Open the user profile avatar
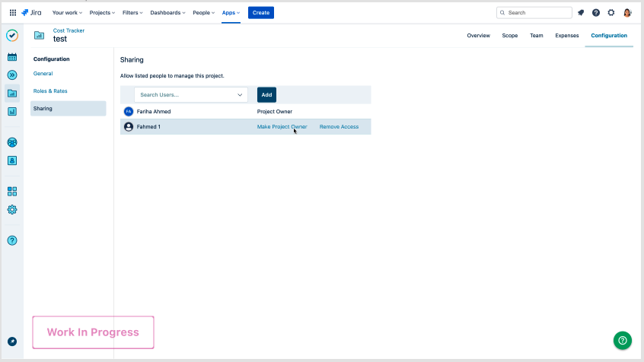This screenshot has width=644, height=362. point(627,13)
